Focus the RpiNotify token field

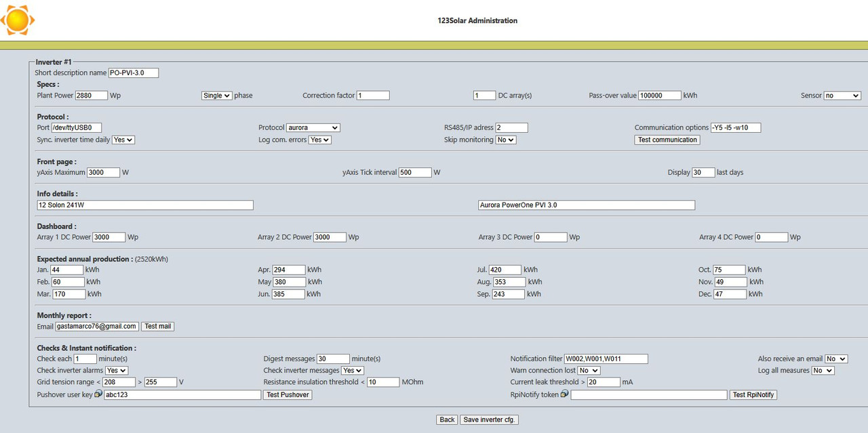coord(649,394)
